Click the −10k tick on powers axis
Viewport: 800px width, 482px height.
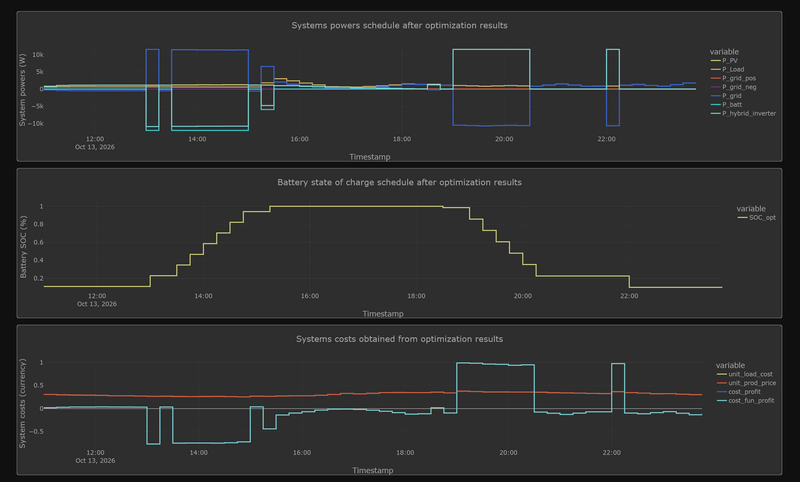click(35, 123)
